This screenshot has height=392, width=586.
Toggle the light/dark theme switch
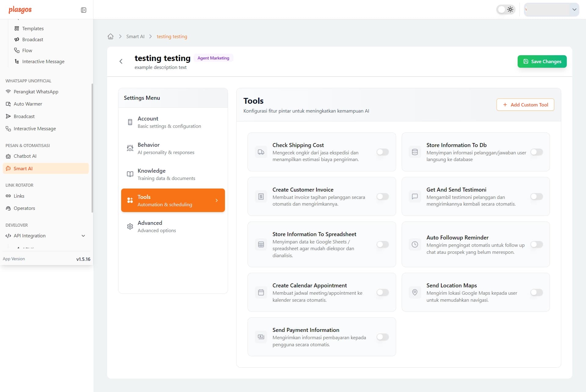pos(505,9)
